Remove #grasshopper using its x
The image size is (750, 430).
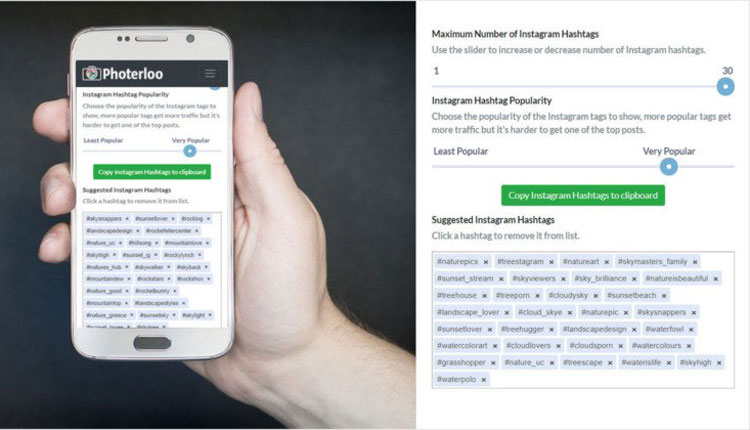point(493,363)
